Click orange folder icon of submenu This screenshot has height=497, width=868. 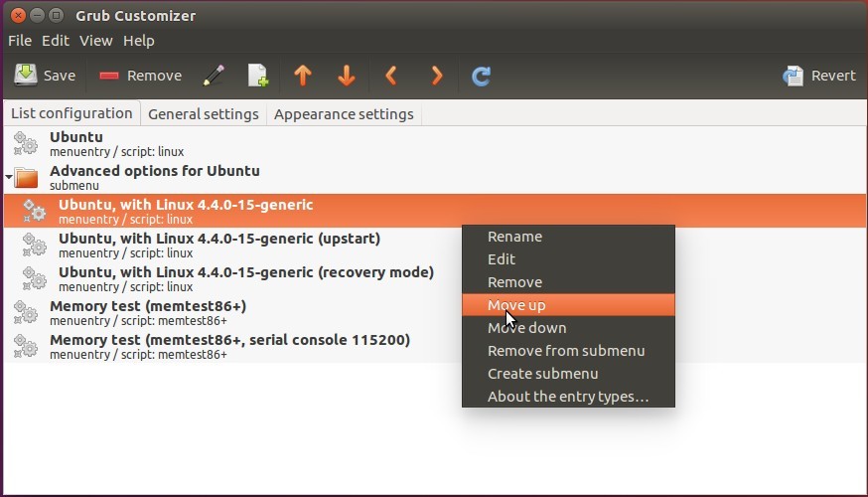coord(26,178)
